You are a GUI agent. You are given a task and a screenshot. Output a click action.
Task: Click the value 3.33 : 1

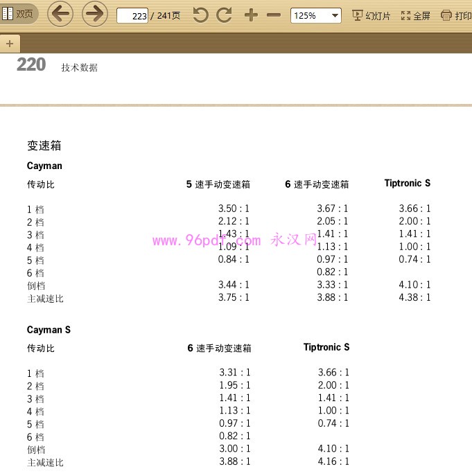coord(332,285)
